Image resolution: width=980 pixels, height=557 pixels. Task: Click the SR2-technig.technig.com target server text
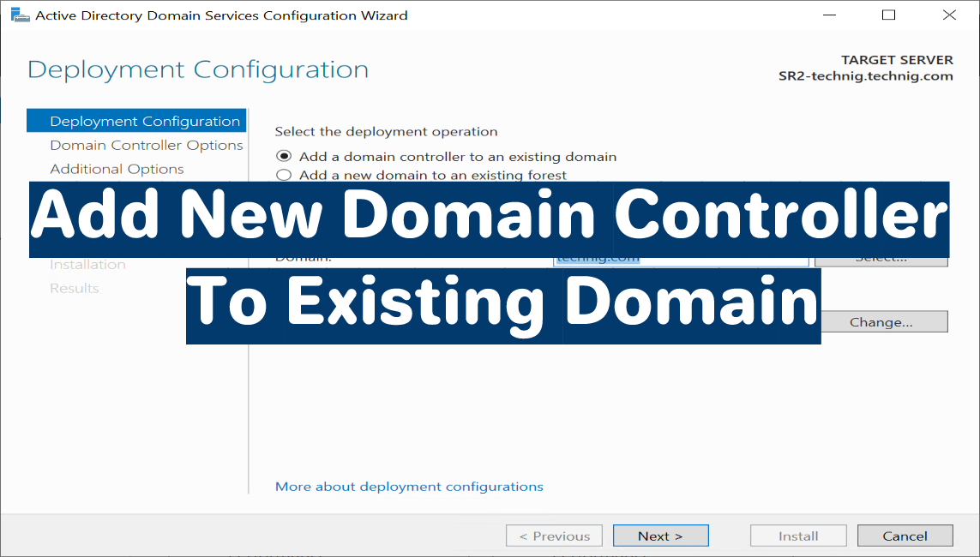tap(866, 76)
